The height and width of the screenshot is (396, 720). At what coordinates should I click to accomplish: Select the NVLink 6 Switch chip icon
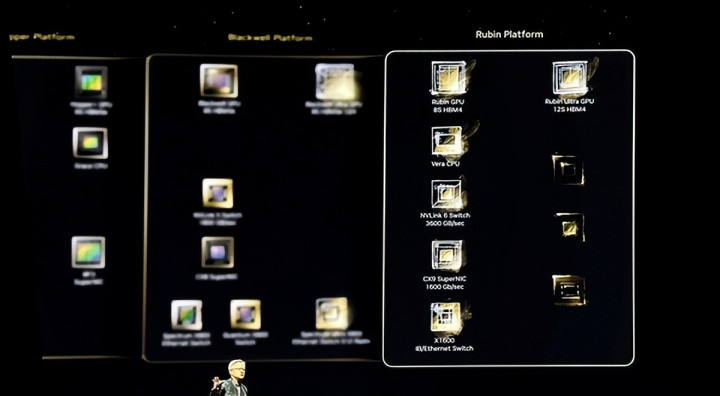447,194
